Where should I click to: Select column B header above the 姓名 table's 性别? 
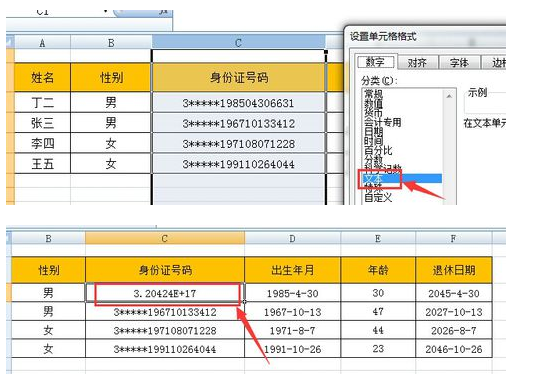(111, 43)
